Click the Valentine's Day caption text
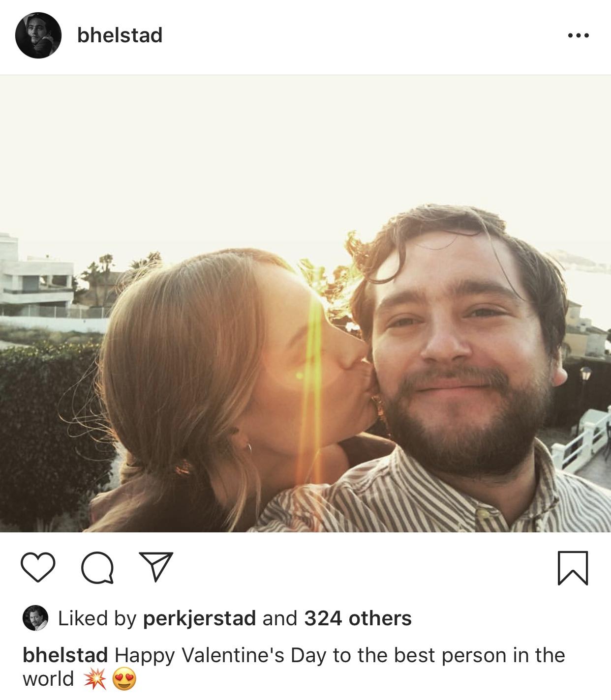Image resolution: width=611 pixels, height=700 pixels. [339, 655]
